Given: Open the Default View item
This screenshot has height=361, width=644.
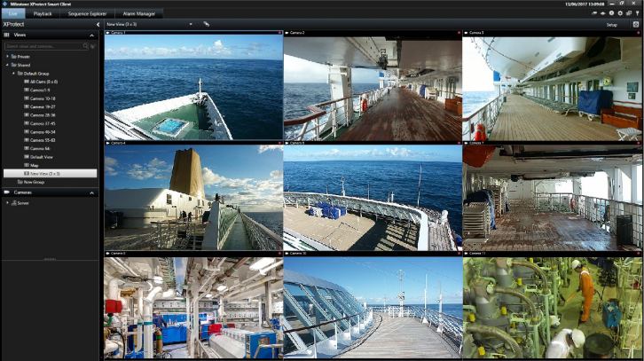Looking at the screenshot, I should point(43,156).
